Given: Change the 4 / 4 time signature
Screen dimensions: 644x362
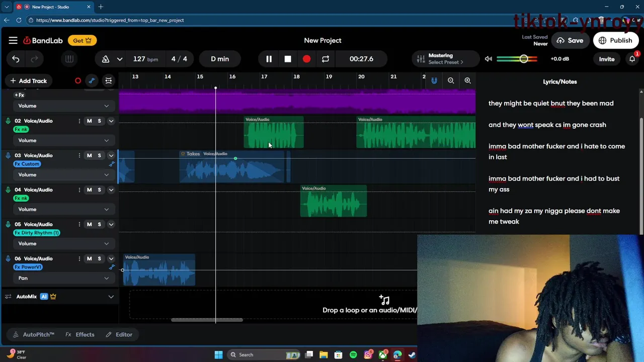Looking at the screenshot, I should (x=179, y=59).
